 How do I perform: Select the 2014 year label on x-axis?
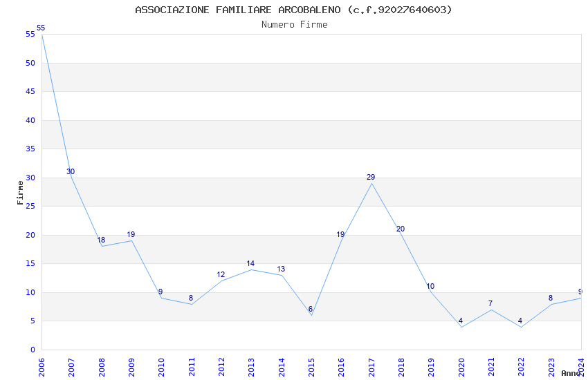tap(282, 368)
